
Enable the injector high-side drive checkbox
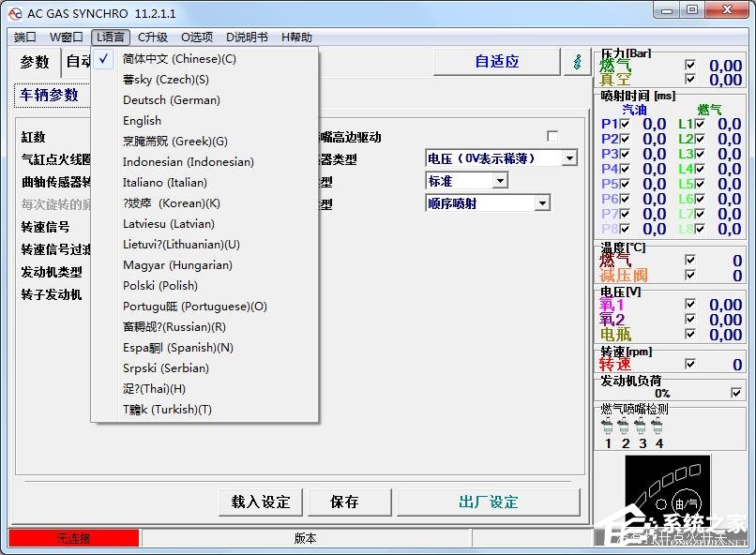pos(552,136)
